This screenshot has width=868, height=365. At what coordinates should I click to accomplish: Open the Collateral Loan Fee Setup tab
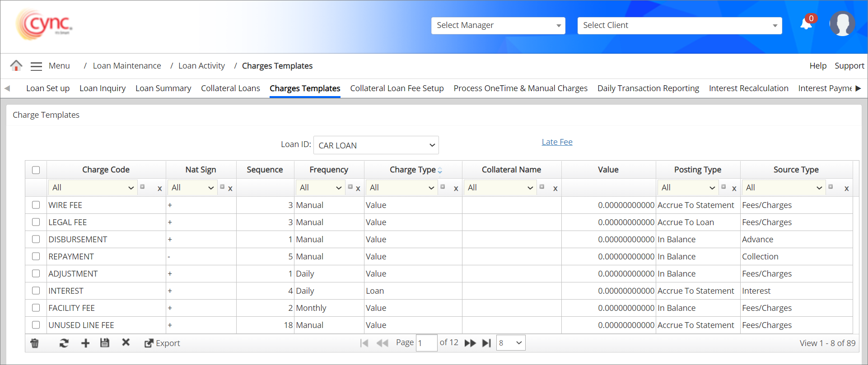tap(397, 88)
